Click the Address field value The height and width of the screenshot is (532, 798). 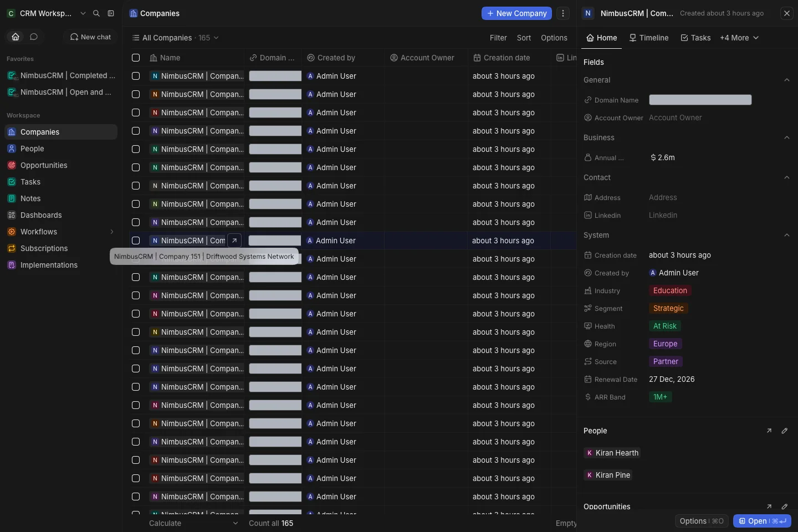[x=663, y=197]
